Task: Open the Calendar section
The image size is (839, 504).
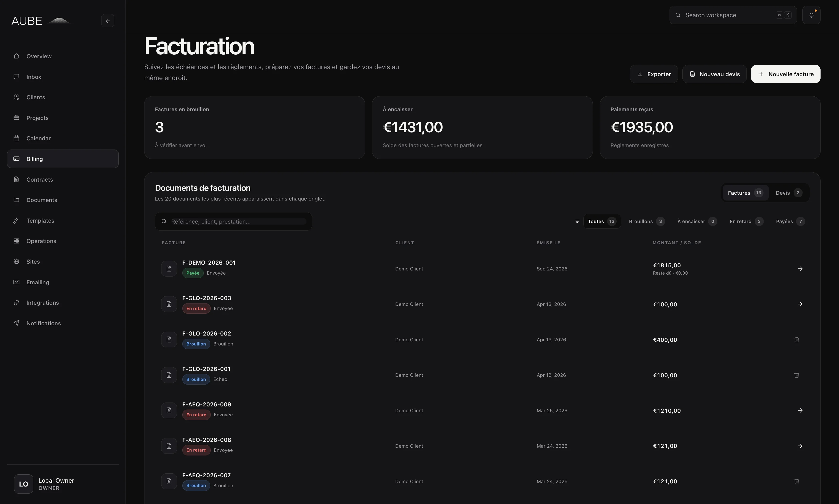Action: 63,138
